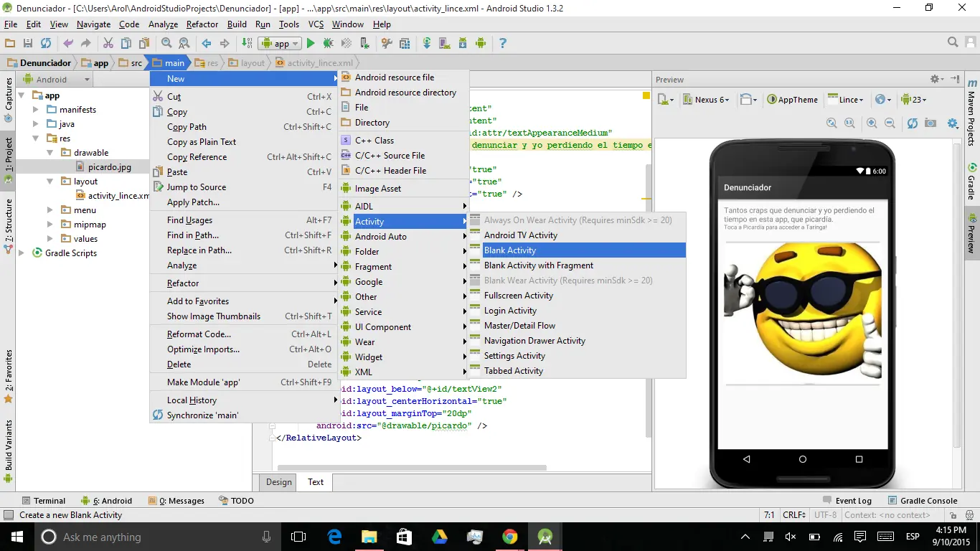Click Attach Debugger to Android Process icon
The width and height of the screenshot is (980, 551).
[x=364, y=44]
